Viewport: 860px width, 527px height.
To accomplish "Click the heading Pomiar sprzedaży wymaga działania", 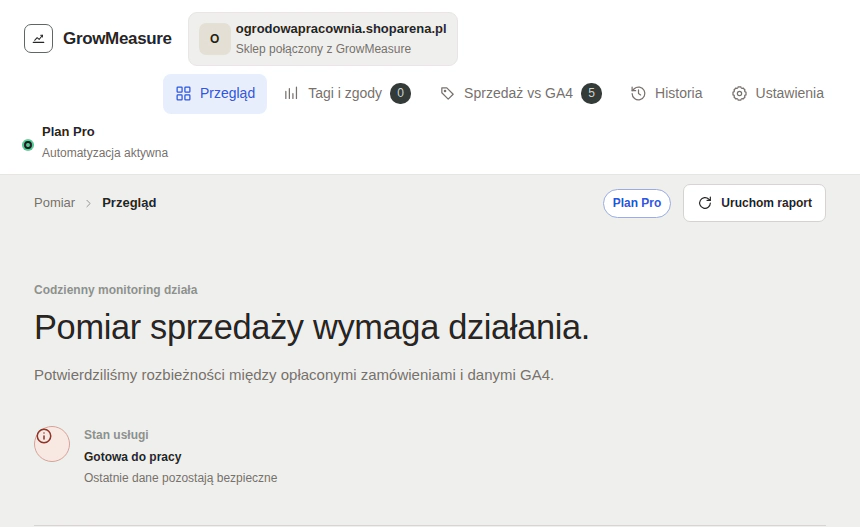I will 312,327.
